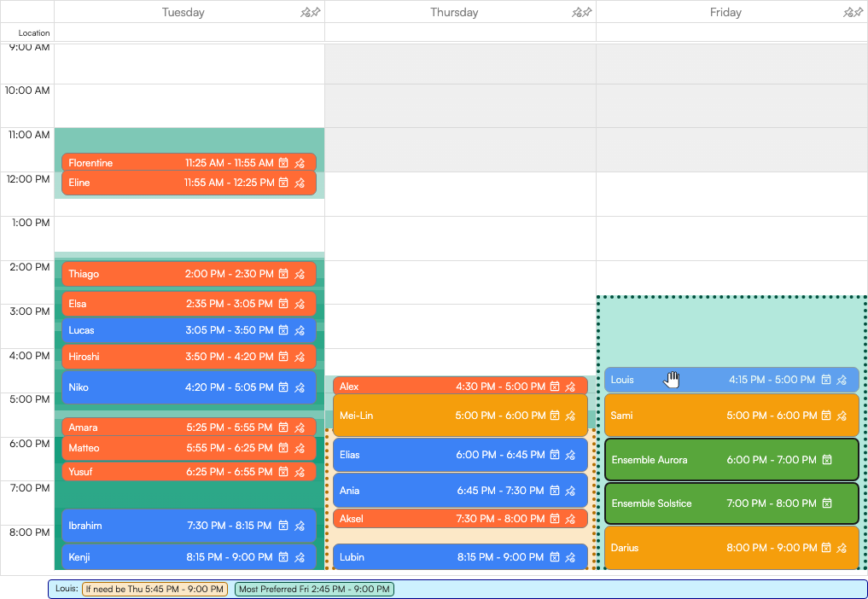This screenshot has height=599, width=868.
Task: Click the time '11:55 AM - 12:25 PM' on Eline's lesson
Action: point(230,183)
